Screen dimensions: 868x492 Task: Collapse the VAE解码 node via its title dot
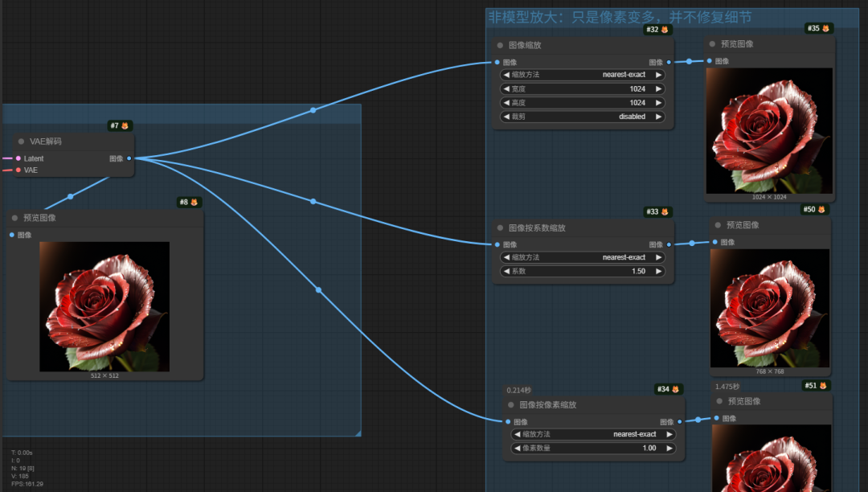click(x=21, y=141)
